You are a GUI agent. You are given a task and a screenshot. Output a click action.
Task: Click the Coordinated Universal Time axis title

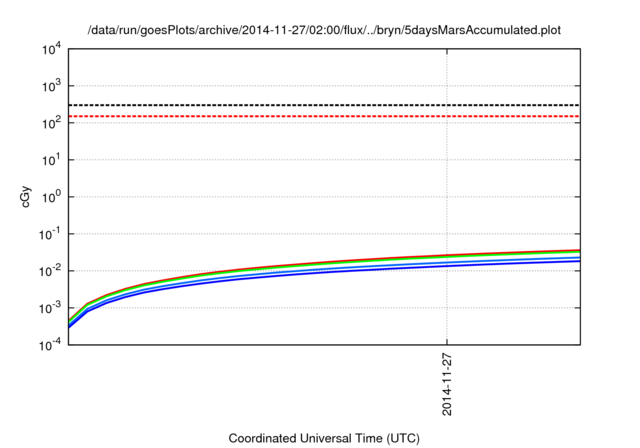[x=324, y=438]
